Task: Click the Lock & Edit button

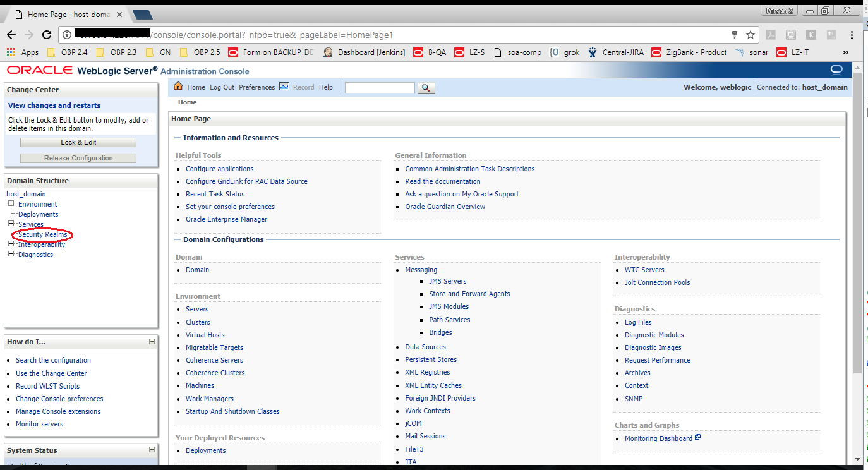Action: click(x=78, y=142)
